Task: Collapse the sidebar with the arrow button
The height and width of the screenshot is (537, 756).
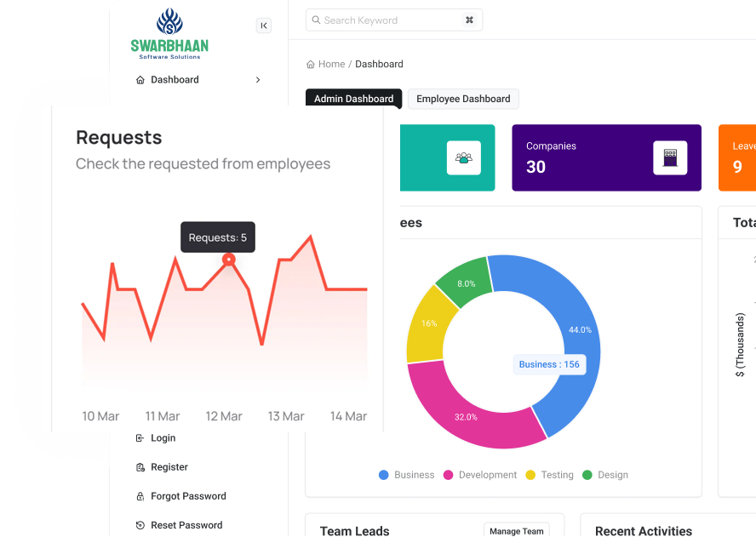Action: [x=264, y=26]
